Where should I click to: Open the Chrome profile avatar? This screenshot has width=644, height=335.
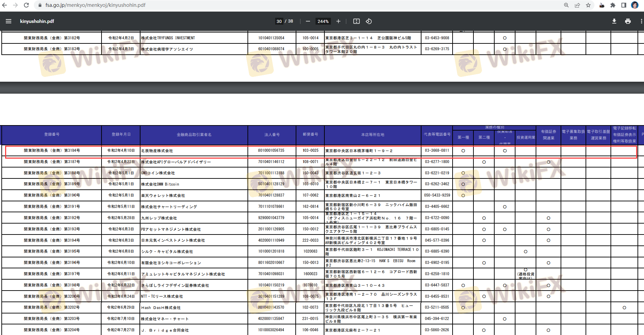pos(635,5)
